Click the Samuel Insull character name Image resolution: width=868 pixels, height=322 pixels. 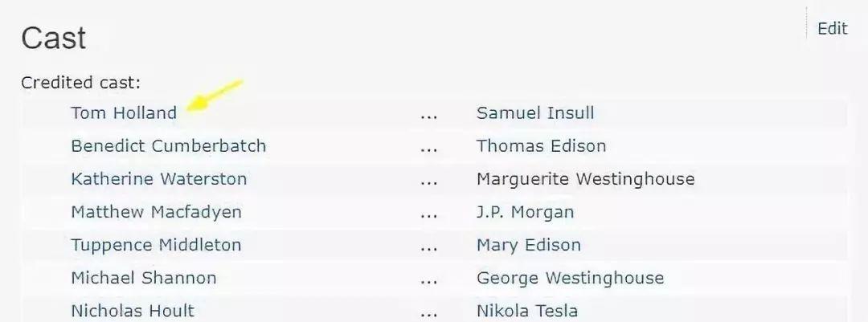coord(535,113)
